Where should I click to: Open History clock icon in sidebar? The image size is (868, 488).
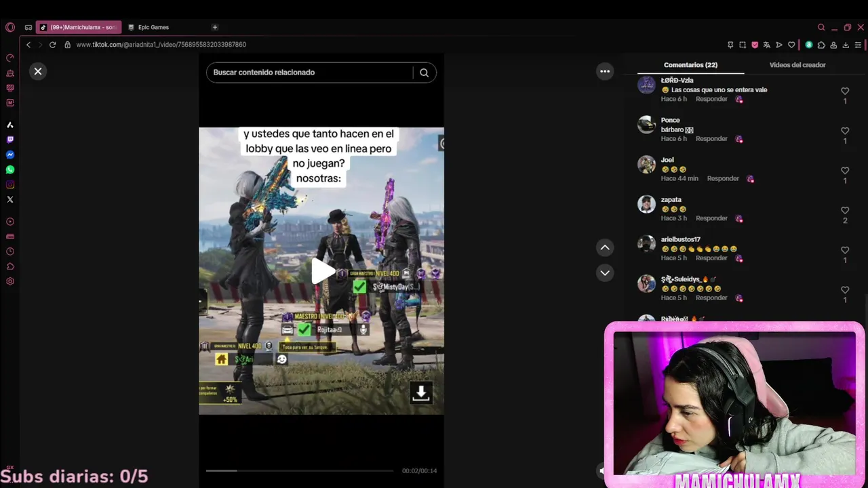(10, 251)
